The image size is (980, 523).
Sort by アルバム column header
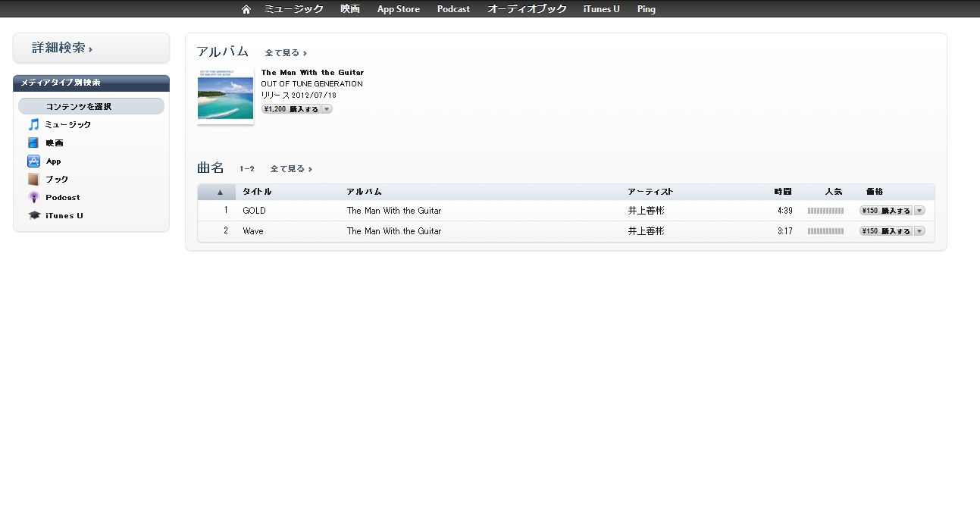coord(365,192)
